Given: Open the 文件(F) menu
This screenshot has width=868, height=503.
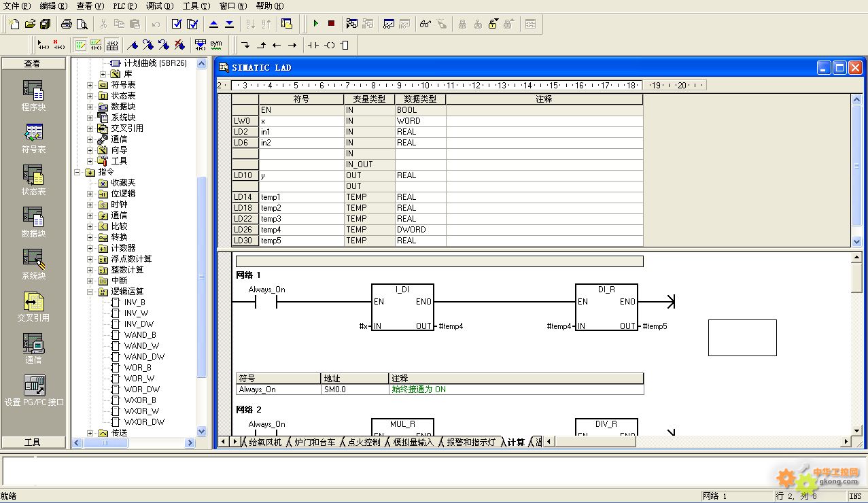Looking at the screenshot, I should [x=18, y=6].
